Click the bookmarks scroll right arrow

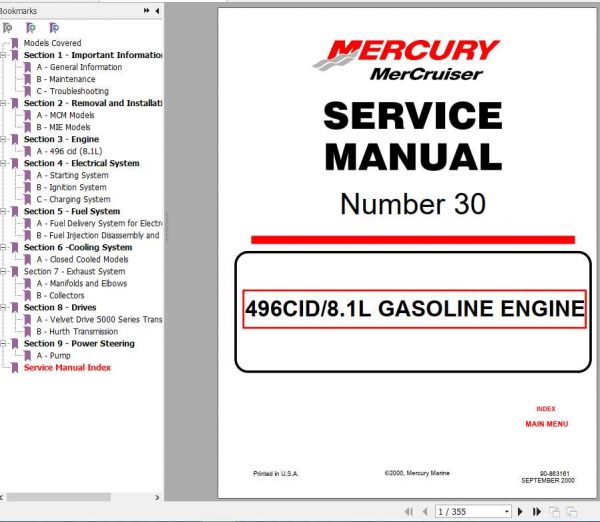coord(157,498)
